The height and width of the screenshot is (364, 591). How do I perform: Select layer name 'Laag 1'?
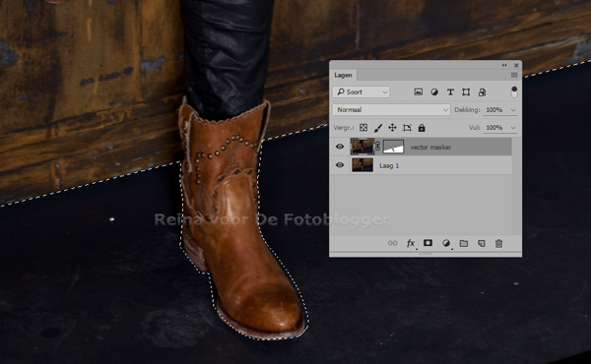coord(389,165)
